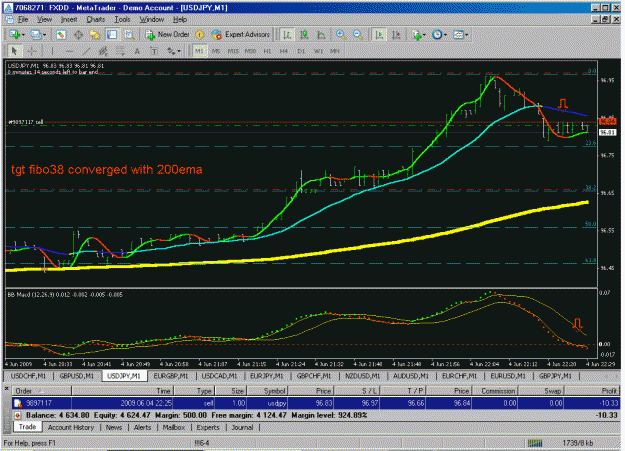The width and height of the screenshot is (625, 451).
Task: Toggle chart auto scroll
Action: [379, 35]
